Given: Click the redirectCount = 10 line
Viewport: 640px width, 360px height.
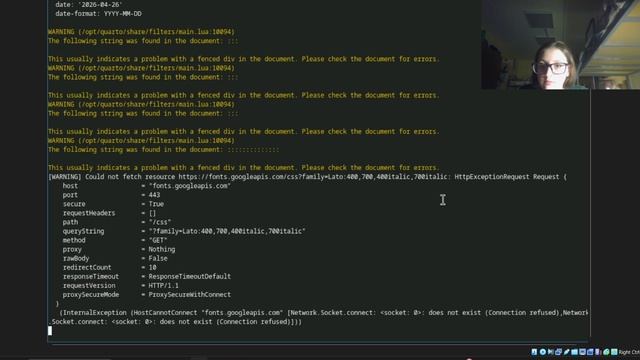Looking at the screenshot, I should pyautogui.click(x=109, y=267).
